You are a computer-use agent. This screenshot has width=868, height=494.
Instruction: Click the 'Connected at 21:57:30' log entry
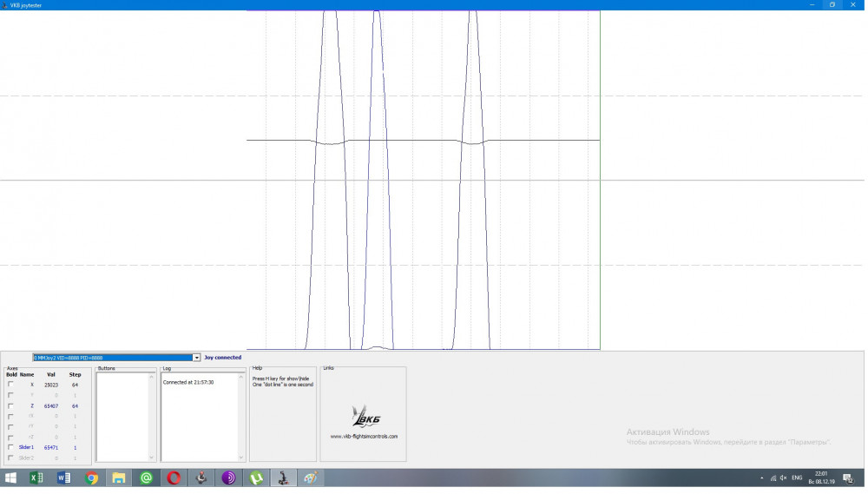click(x=188, y=383)
